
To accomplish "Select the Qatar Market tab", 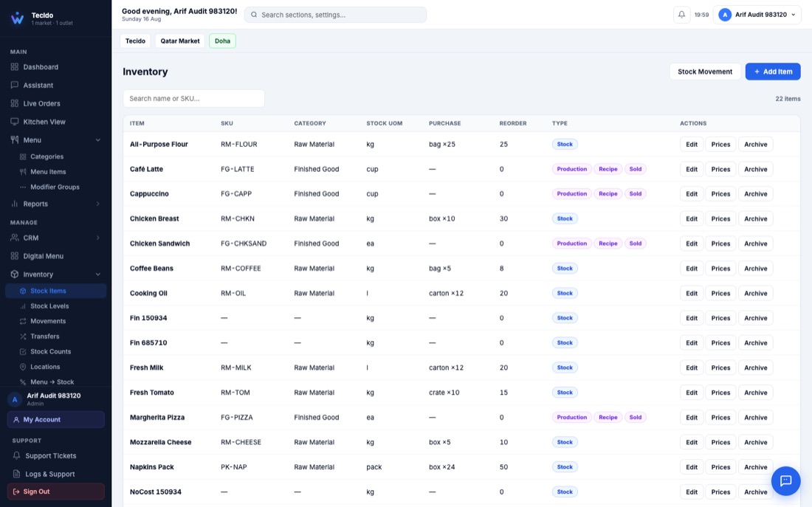I will (x=179, y=41).
